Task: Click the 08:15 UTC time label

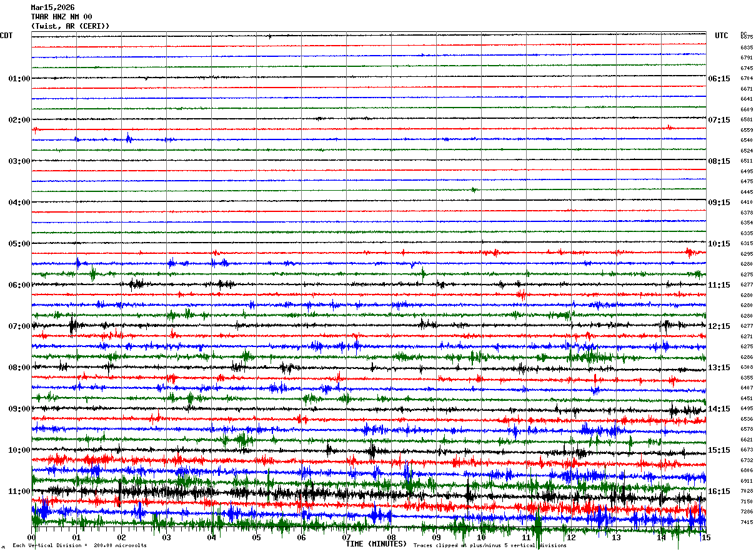Action: pos(719,161)
